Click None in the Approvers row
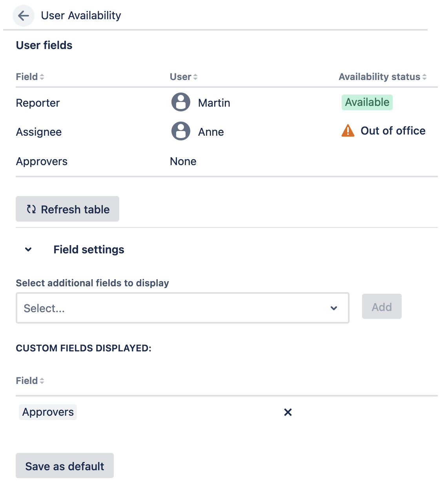The image size is (448, 502). click(x=183, y=161)
